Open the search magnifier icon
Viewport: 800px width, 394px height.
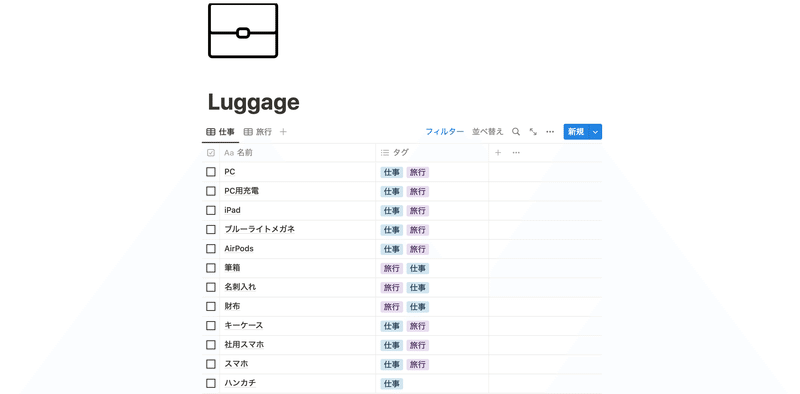coord(516,132)
